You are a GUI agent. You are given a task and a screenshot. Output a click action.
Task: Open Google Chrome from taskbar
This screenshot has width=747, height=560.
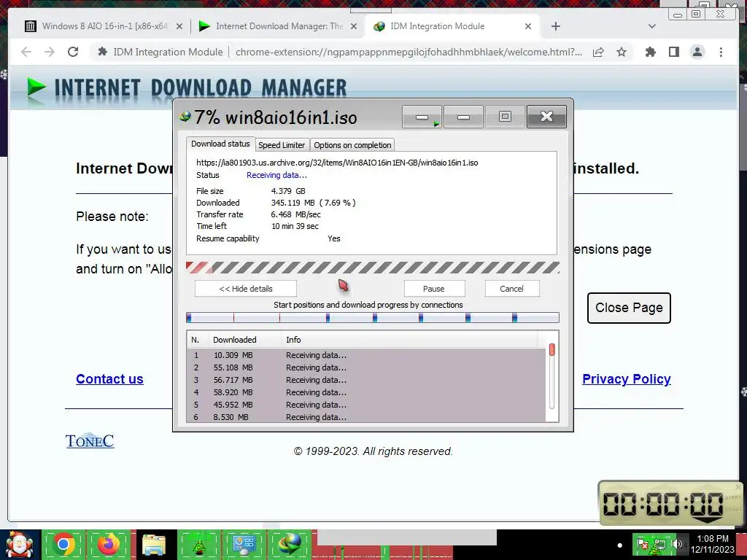pos(64,545)
